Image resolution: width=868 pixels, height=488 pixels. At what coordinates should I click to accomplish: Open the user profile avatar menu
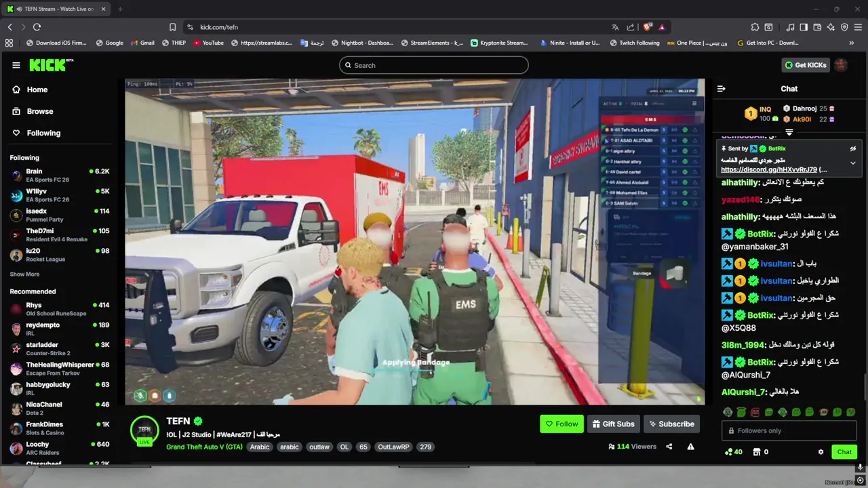(x=841, y=65)
